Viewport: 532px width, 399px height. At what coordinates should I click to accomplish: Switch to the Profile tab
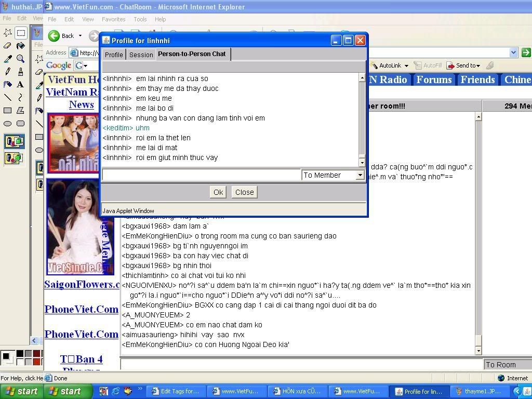coord(114,55)
